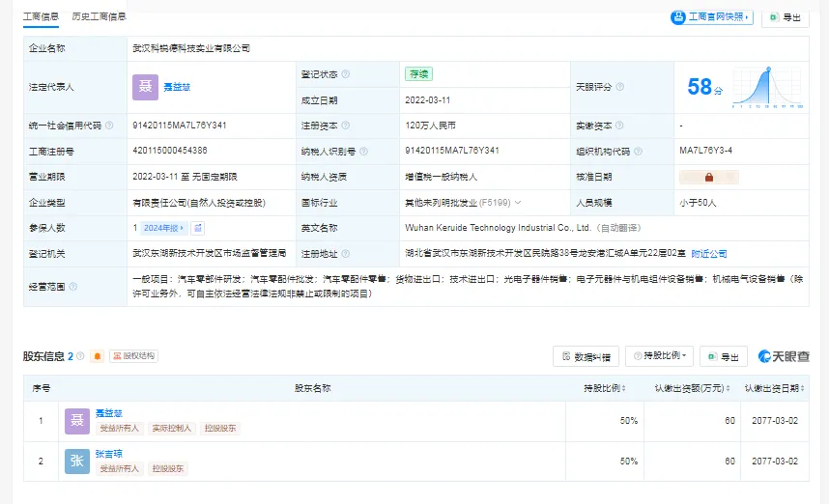
Task: Select registration number 420115000454386
Action: tap(170, 151)
